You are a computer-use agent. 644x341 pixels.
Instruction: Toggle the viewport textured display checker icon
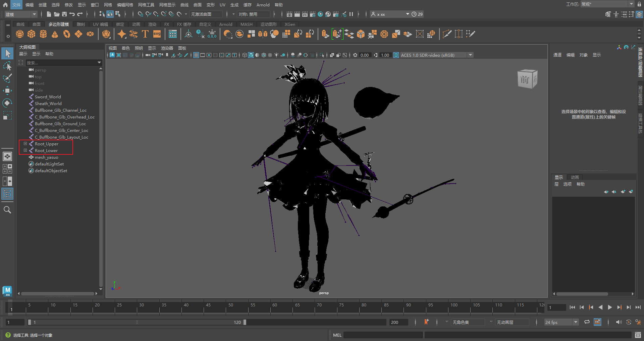click(x=270, y=55)
